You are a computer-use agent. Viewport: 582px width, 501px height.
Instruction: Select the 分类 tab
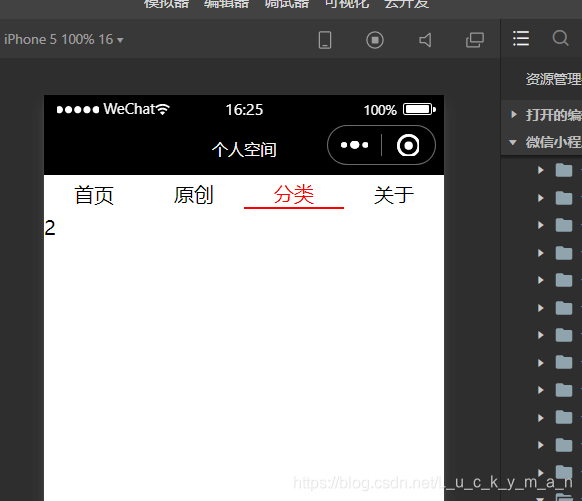pyautogui.click(x=294, y=195)
